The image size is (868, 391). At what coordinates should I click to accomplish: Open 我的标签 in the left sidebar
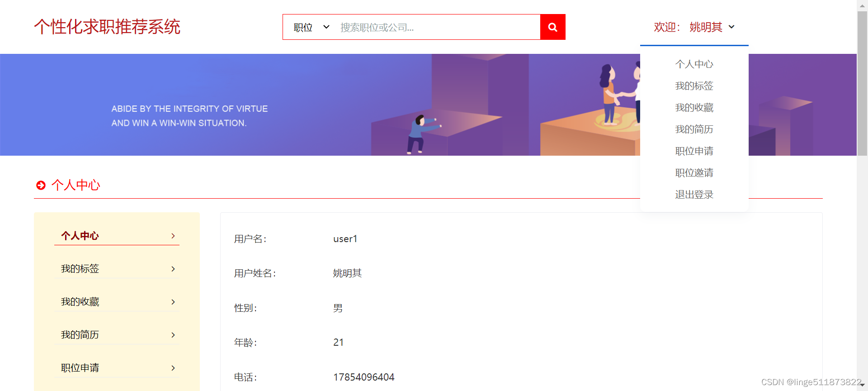point(117,269)
